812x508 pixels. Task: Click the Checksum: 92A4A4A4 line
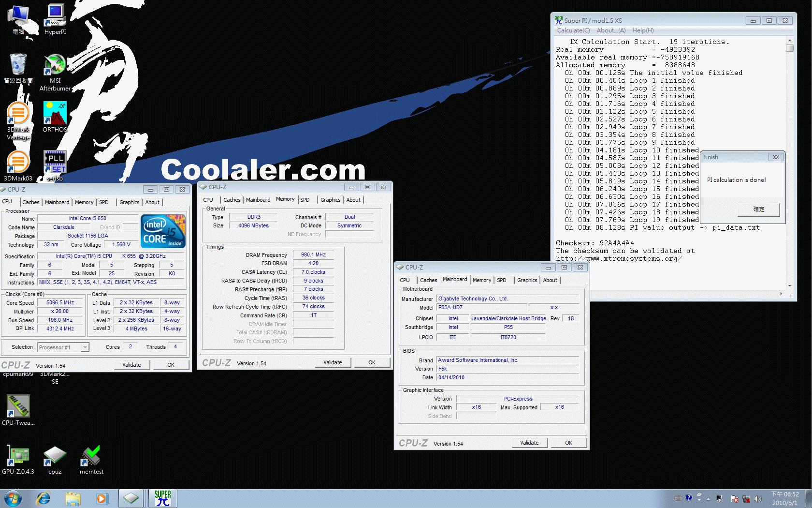pos(594,243)
